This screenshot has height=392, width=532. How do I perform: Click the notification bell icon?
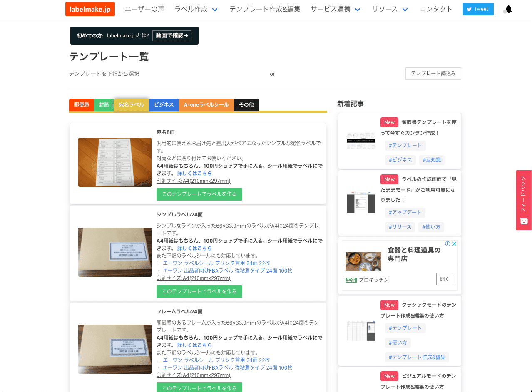[508, 9]
